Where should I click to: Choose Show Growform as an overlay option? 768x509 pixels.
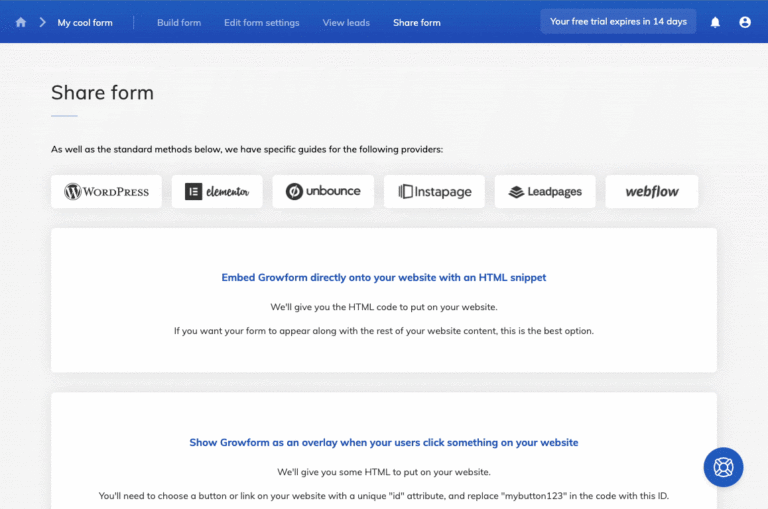click(384, 442)
